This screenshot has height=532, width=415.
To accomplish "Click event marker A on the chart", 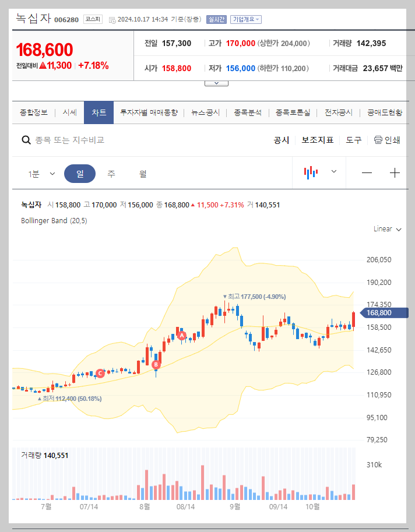I will tap(181, 334).
